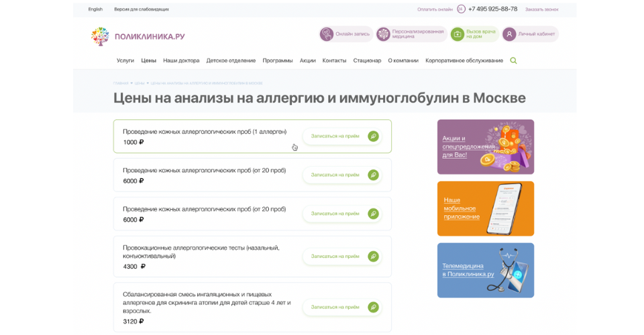Click the Поликлиника.ру tree logo
The width and height of the screenshot is (644, 335).
click(x=100, y=36)
